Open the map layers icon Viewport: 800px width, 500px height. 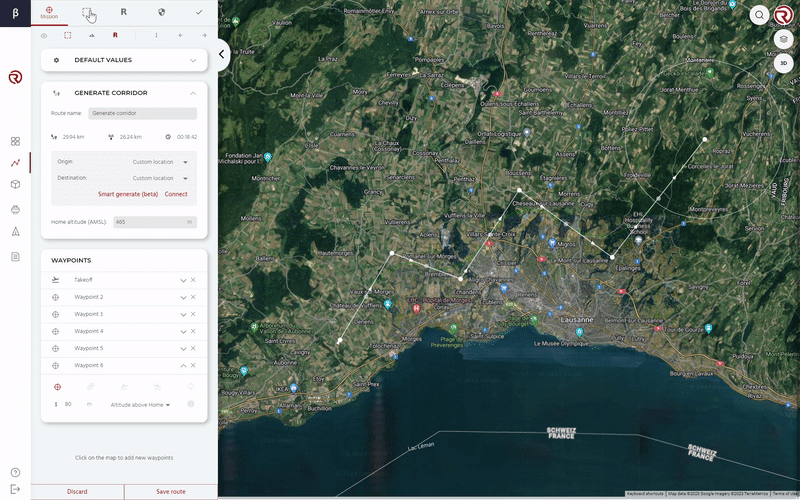pos(784,39)
